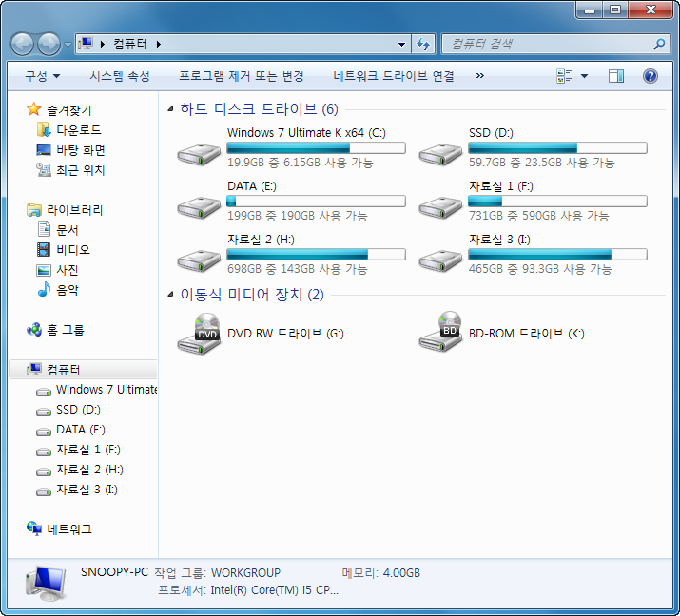Click 네트워크 드라이브 연결
The image size is (680, 616).
[394, 76]
